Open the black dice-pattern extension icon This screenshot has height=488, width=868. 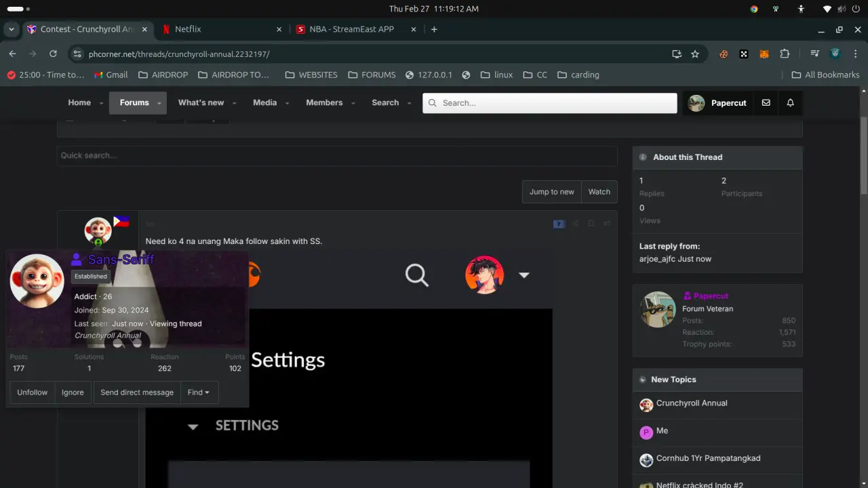pyautogui.click(x=744, y=54)
